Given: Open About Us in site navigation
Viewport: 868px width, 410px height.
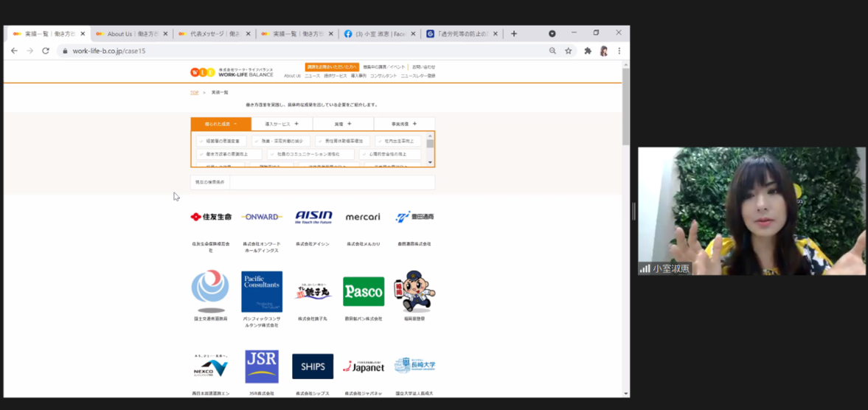Looking at the screenshot, I should [x=292, y=76].
